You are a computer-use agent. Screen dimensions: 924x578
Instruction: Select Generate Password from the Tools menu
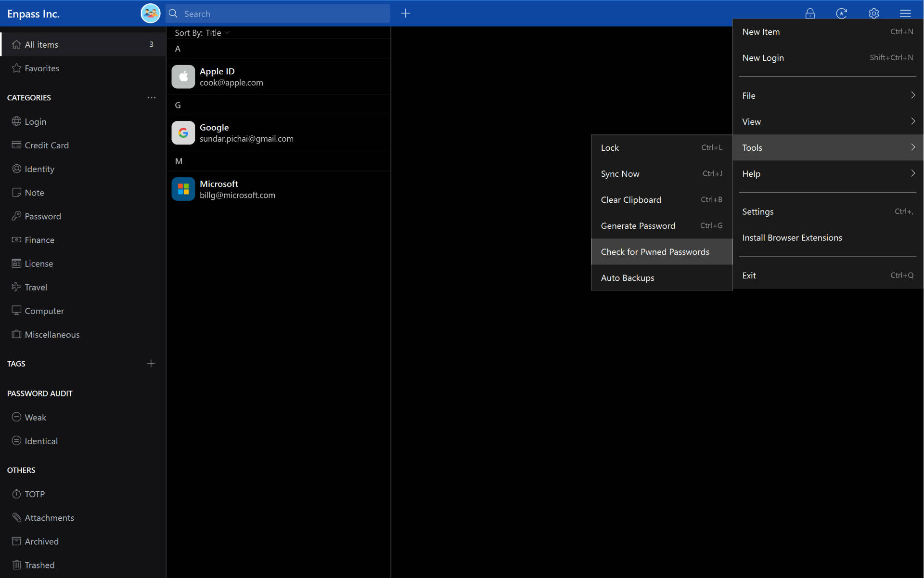638,226
